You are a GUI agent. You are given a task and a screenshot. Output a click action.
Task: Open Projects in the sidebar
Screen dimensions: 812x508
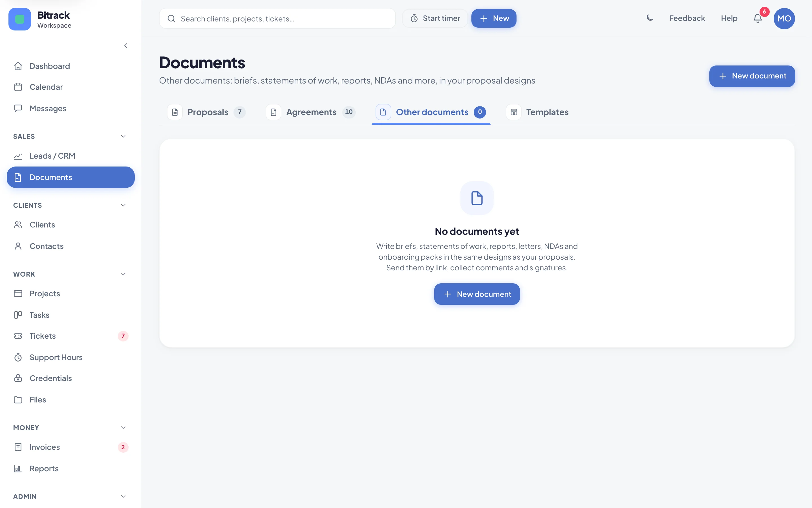coord(70,294)
